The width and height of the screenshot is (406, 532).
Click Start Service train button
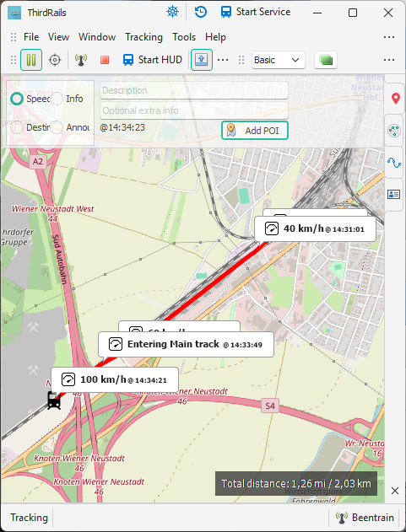[256, 12]
